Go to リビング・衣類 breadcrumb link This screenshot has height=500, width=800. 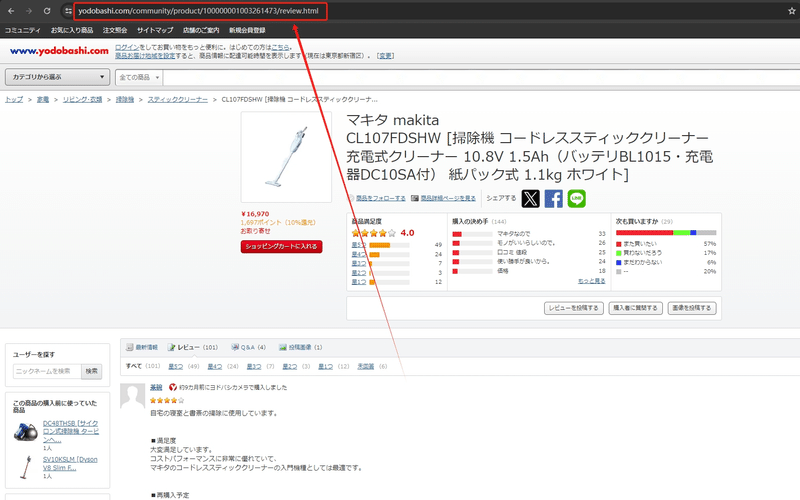[83, 99]
